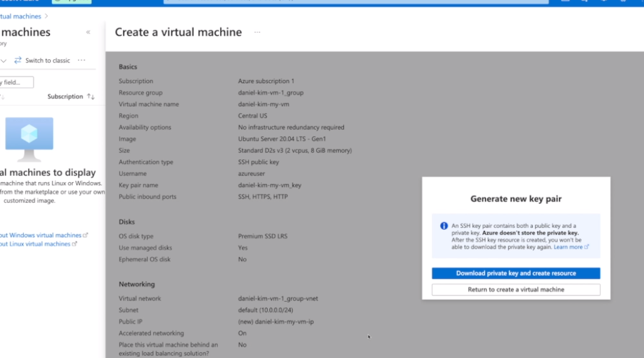The image size is (644, 358).
Task: Select the Basics section heading
Action: pyautogui.click(x=128, y=67)
